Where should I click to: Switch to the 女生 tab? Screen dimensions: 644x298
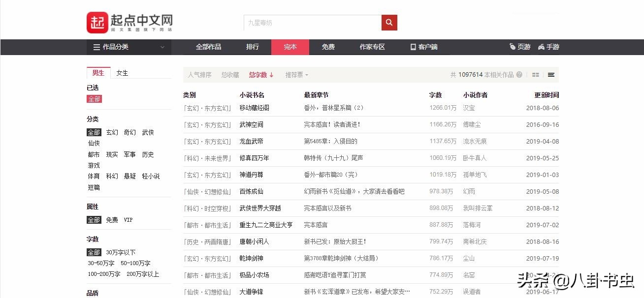(x=122, y=73)
